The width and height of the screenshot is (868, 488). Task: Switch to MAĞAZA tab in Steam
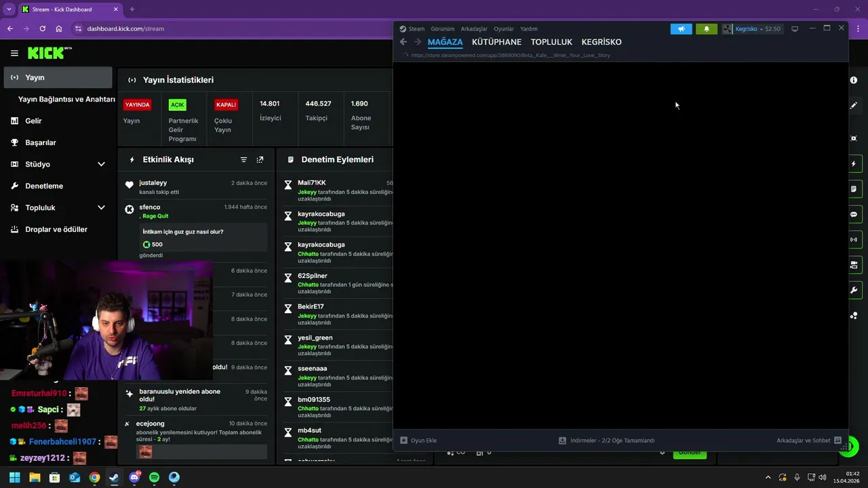point(445,42)
